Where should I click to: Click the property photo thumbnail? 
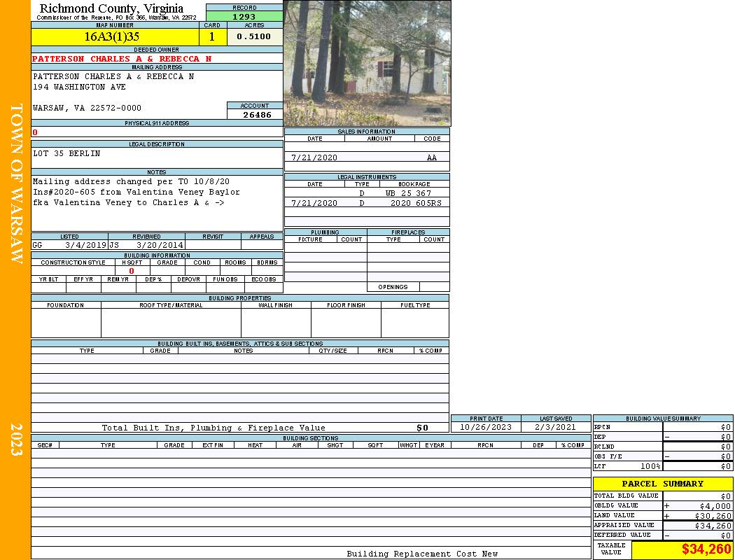[367, 63]
